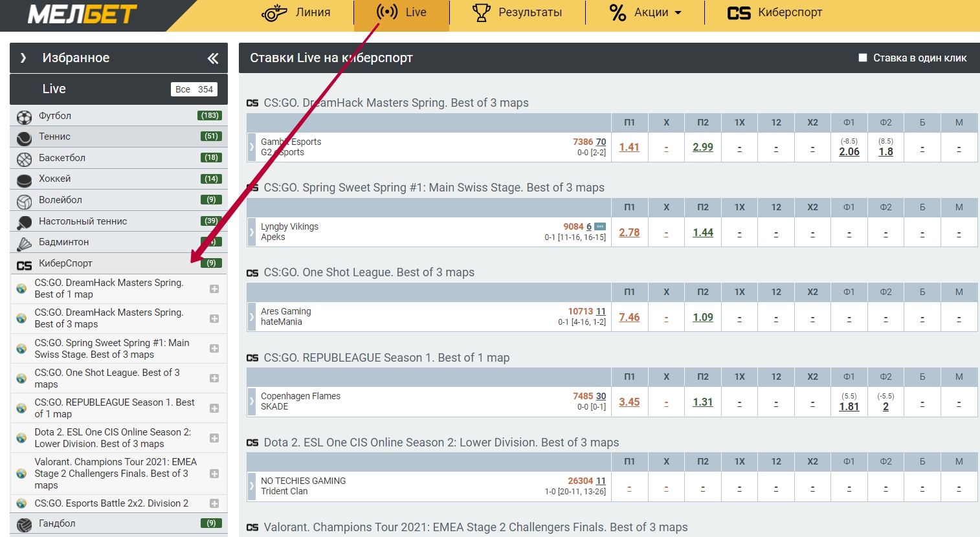Screen dimensions: 980x537
Task: Open the Результаты tab
Action: point(517,12)
